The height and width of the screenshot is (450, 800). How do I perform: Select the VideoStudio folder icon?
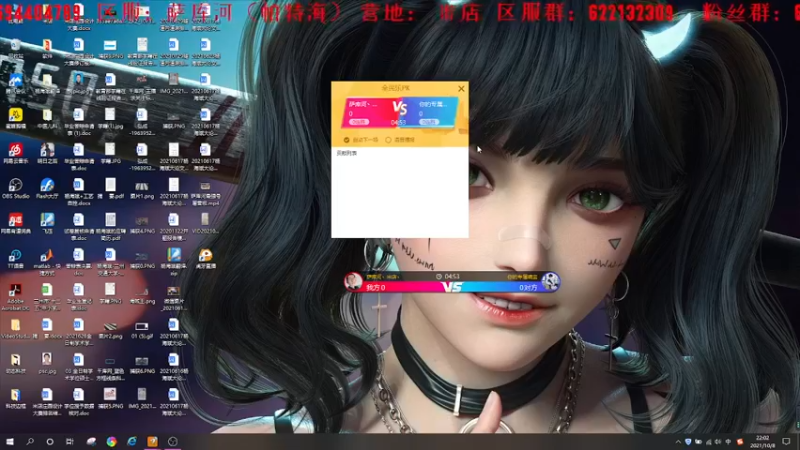click(x=15, y=329)
